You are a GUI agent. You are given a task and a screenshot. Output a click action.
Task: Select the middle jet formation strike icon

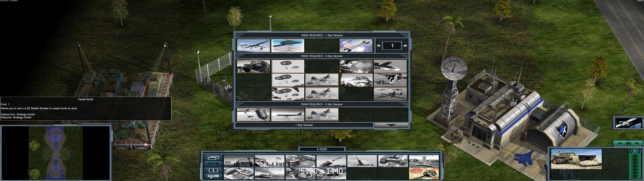[390, 80]
